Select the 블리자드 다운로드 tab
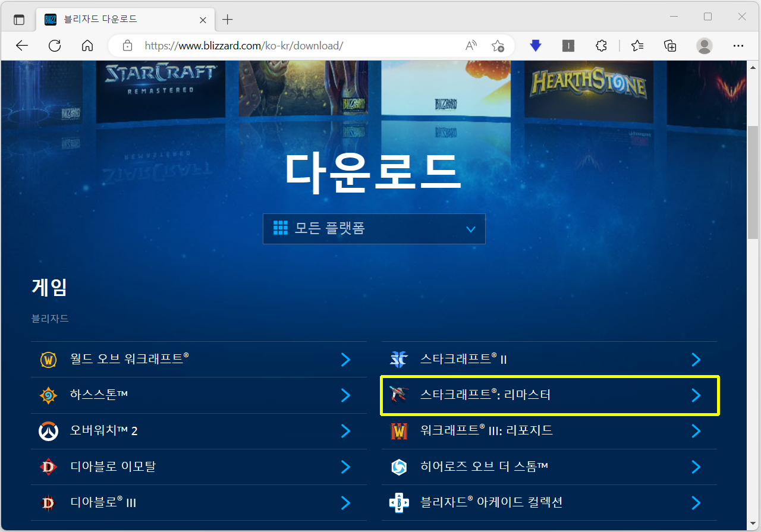The image size is (761, 532). point(125,20)
